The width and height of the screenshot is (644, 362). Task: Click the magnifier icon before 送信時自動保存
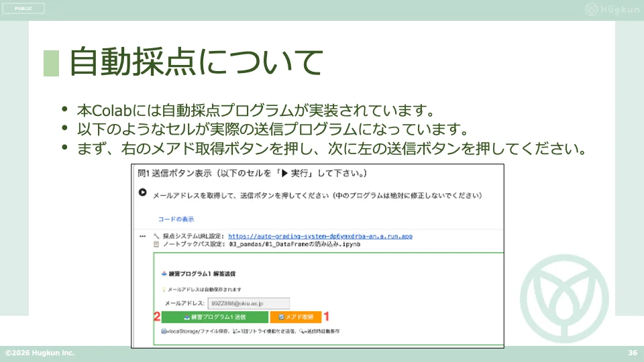pos(301,331)
